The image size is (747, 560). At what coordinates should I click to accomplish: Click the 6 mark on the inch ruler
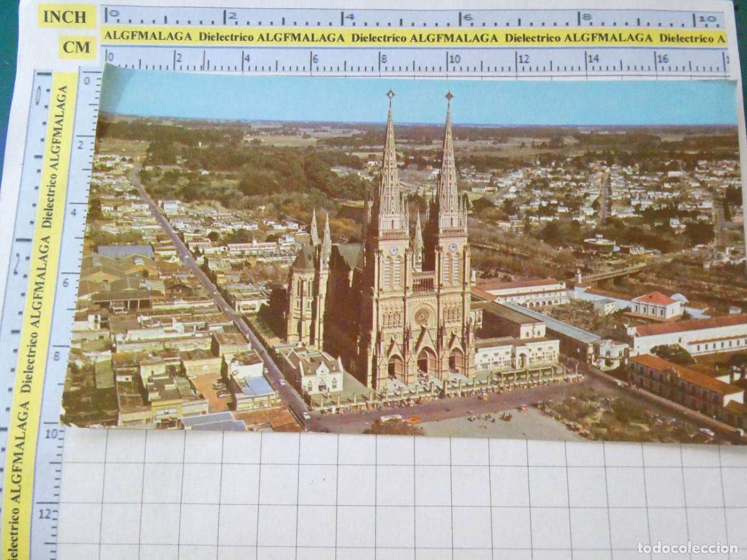click(467, 18)
